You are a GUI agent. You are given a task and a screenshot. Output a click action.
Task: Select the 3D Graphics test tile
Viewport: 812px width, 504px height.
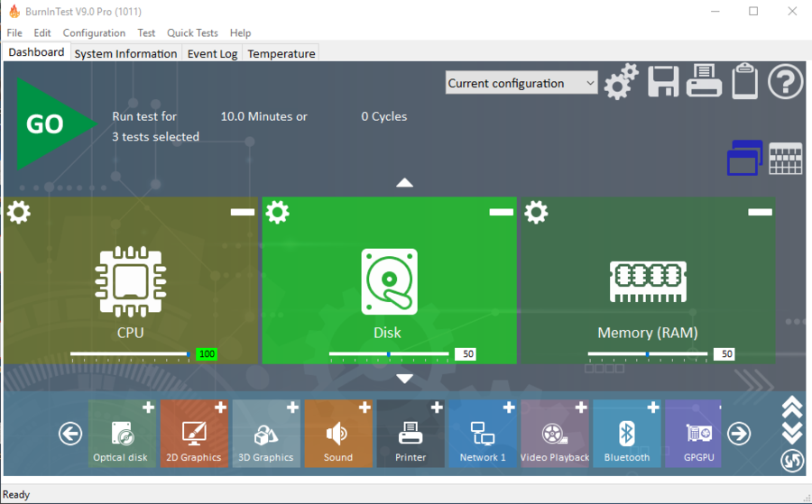tap(266, 434)
